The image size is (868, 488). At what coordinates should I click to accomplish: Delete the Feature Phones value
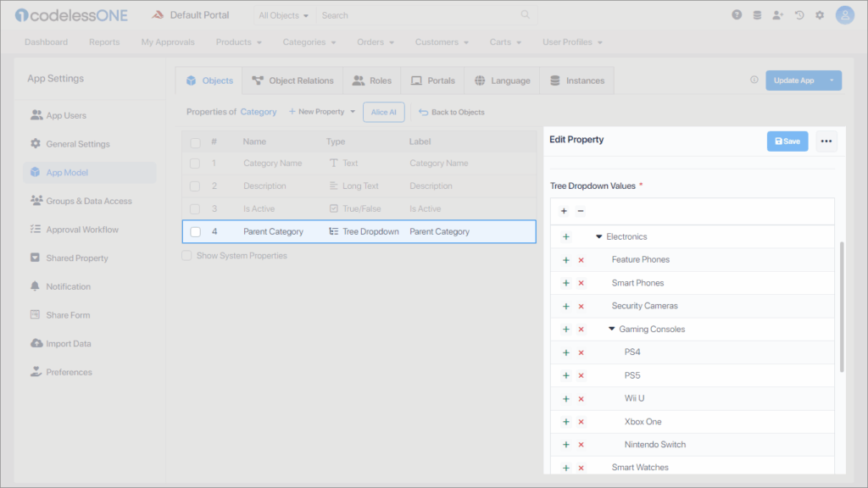coord(581,260)
